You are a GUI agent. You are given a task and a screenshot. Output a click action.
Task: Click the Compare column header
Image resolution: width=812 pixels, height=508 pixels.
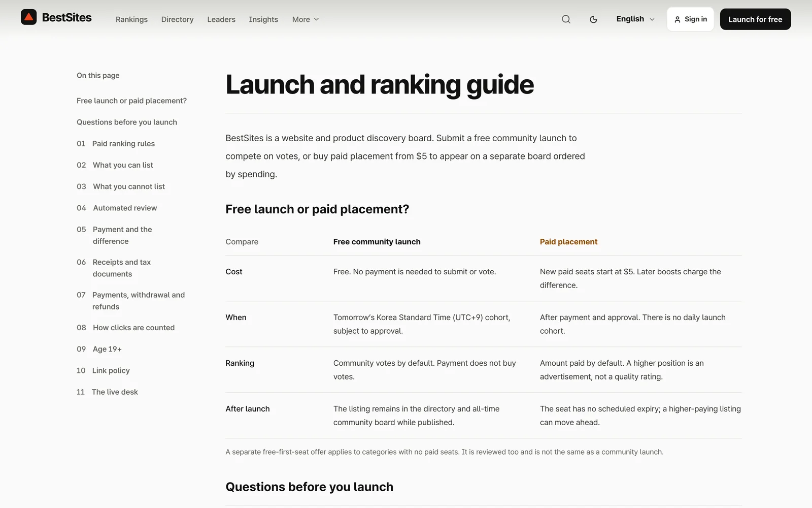click(x=242, y=242)
